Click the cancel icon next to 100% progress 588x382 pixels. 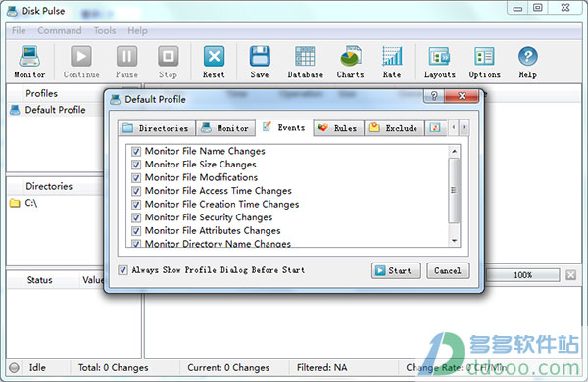pos(570,275)
